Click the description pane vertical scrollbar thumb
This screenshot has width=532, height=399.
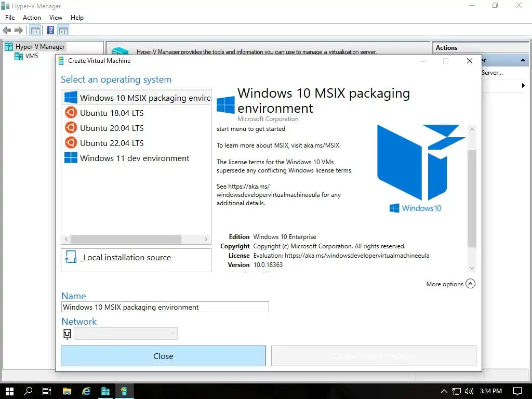coord(472,198)
